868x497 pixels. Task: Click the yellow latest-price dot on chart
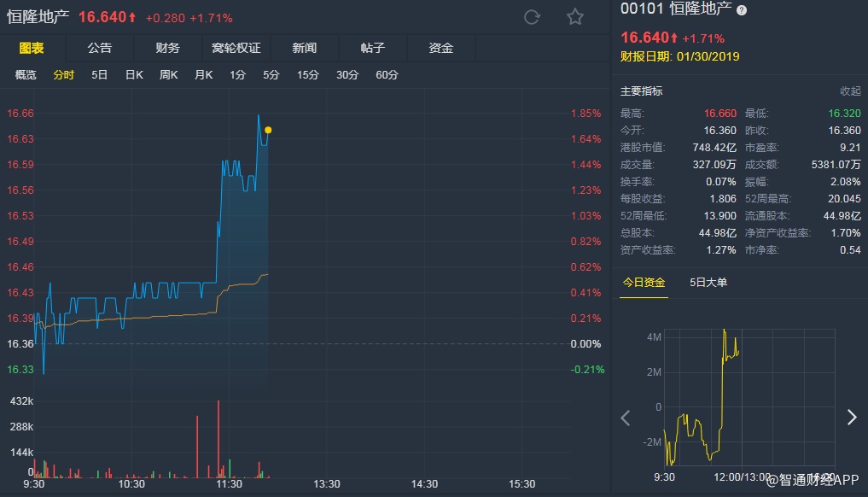[268, 130]
